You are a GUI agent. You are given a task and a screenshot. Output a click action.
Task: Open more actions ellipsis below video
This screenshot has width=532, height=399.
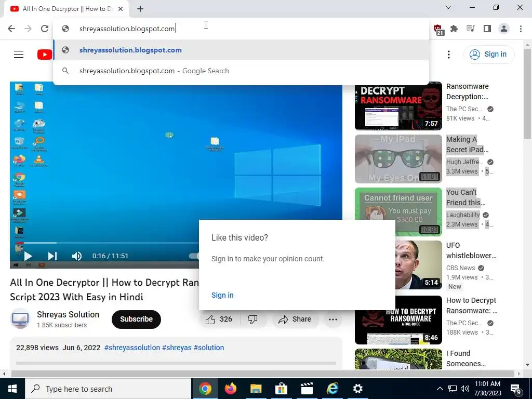333,320
